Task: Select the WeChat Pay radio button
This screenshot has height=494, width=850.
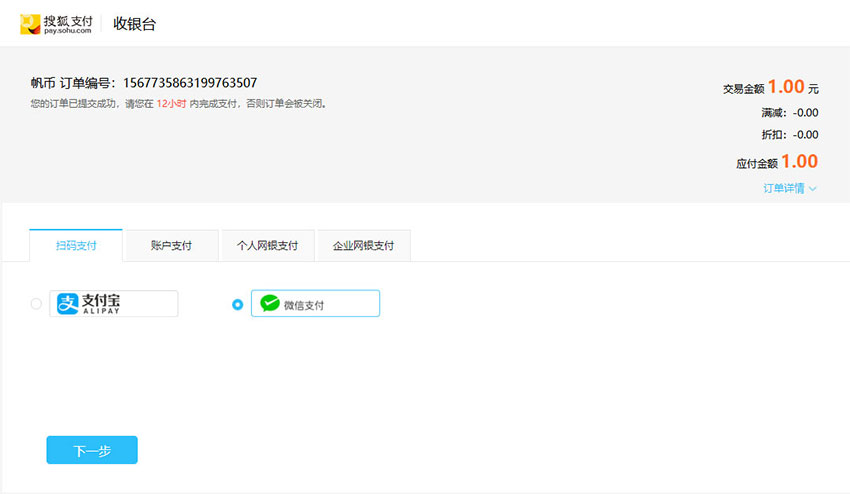Action: (x=237, y=305)
